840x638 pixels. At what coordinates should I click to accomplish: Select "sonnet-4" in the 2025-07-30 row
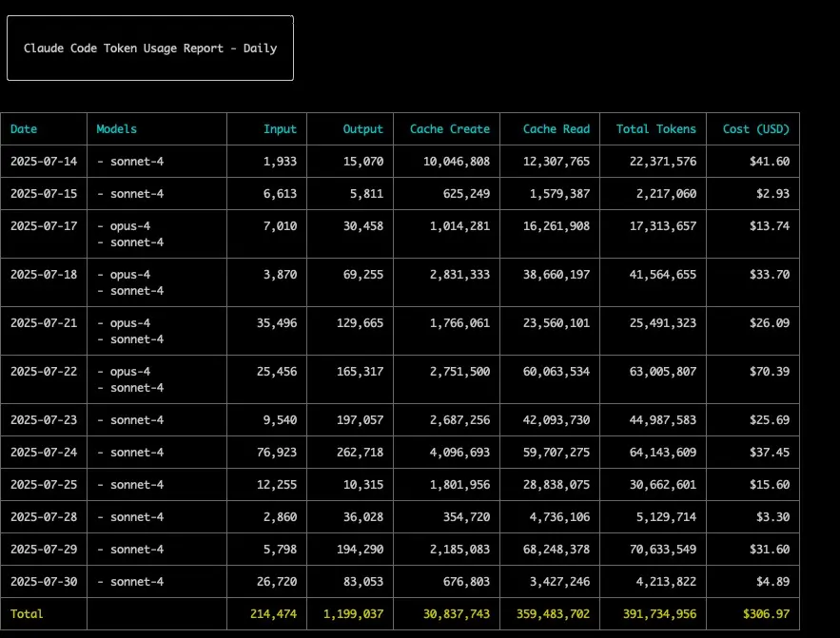pyautogui.click(x=137, y=581)
